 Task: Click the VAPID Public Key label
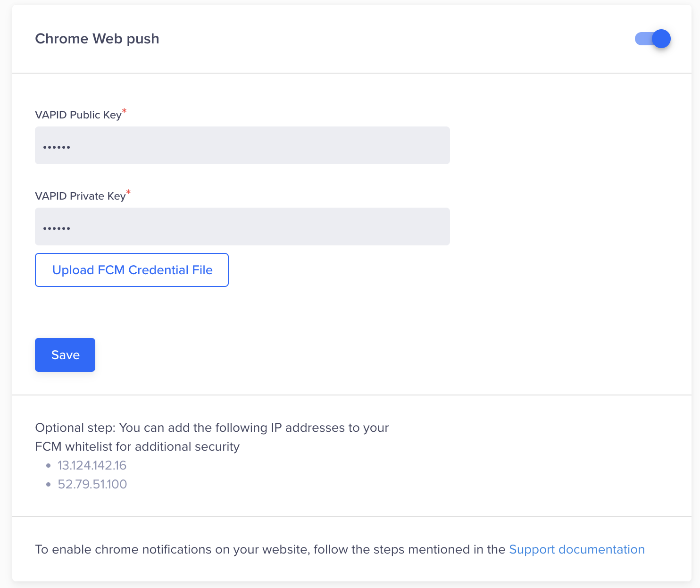coord(78,115)
